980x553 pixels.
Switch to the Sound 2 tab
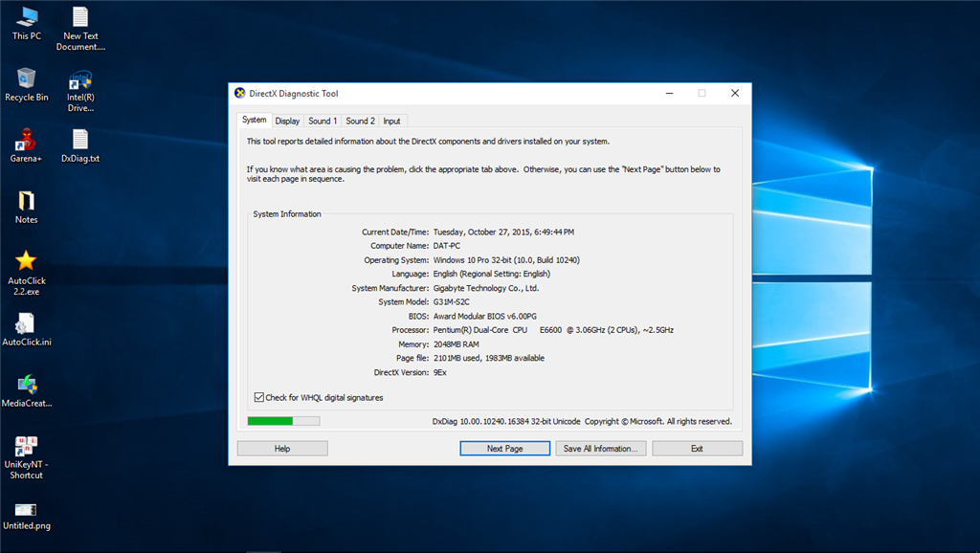[360, 122]
